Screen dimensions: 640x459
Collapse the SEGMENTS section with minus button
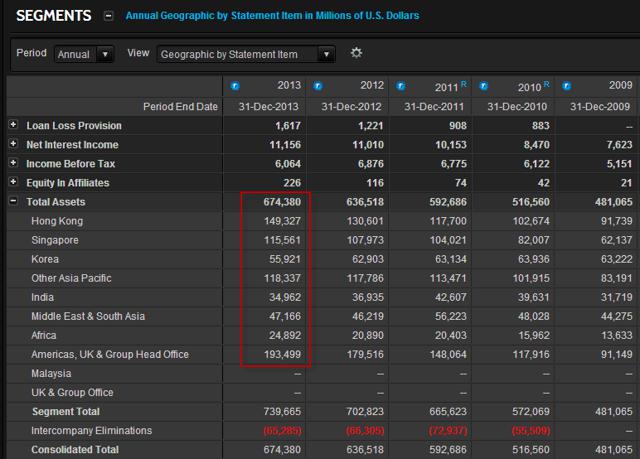pyautogui.click(x=108, y=16)
